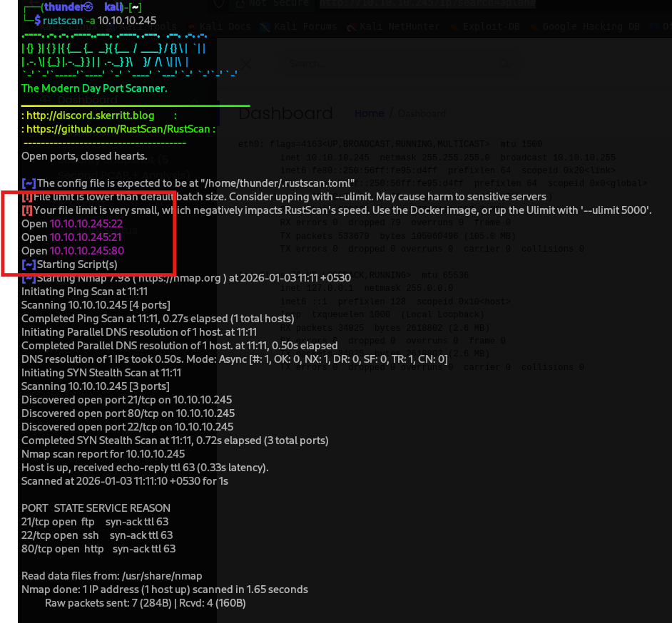Click the https://nmap.org link in terminal

click(x=180, y=278)
